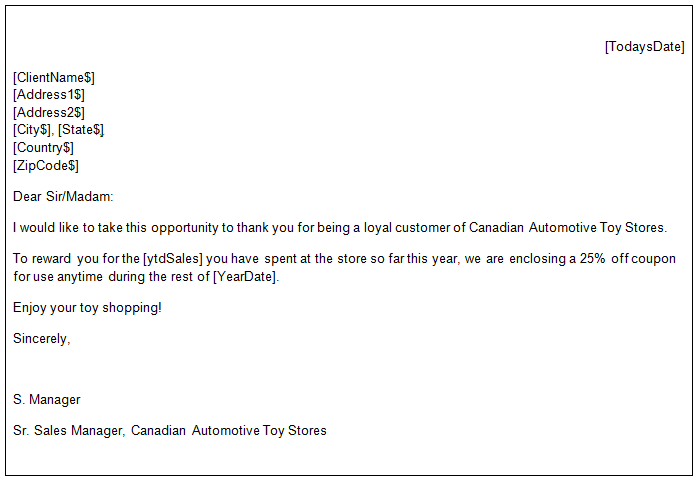Image resolution: width=699 pixels, height=482 pixels.
Task: Select the [Country$] placeholder
Action: click(x=43, y=148)
